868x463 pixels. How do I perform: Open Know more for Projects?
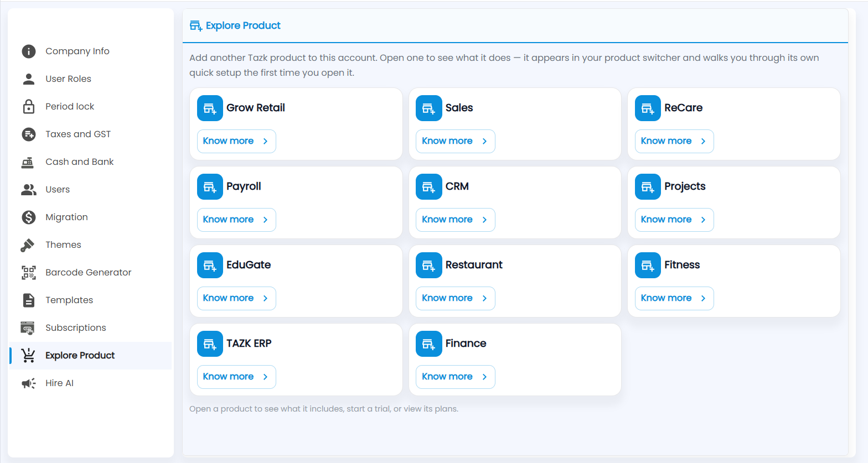point(674,220)
